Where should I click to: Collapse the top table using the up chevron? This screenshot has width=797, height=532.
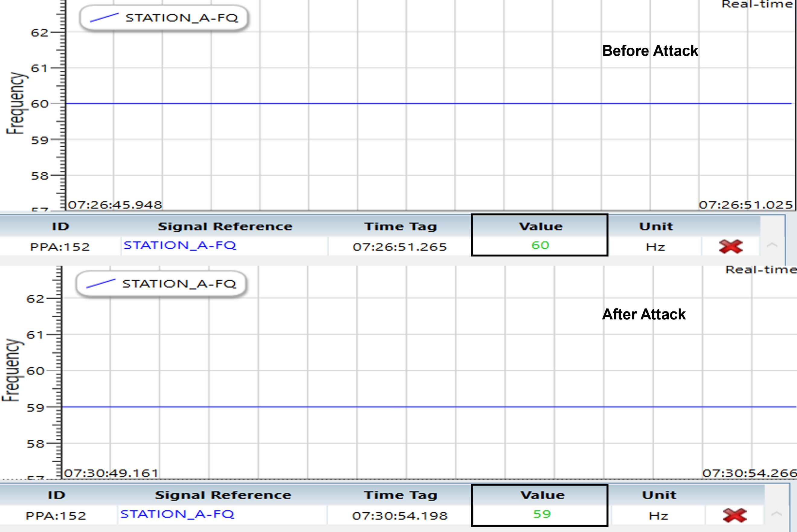[772, 245]
